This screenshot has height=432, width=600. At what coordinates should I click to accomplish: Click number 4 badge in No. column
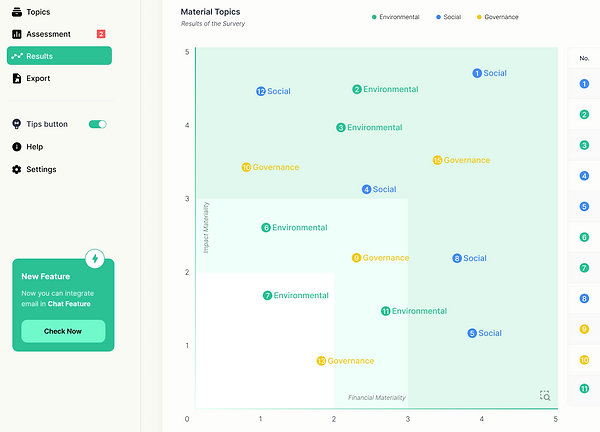coord(584,176)
